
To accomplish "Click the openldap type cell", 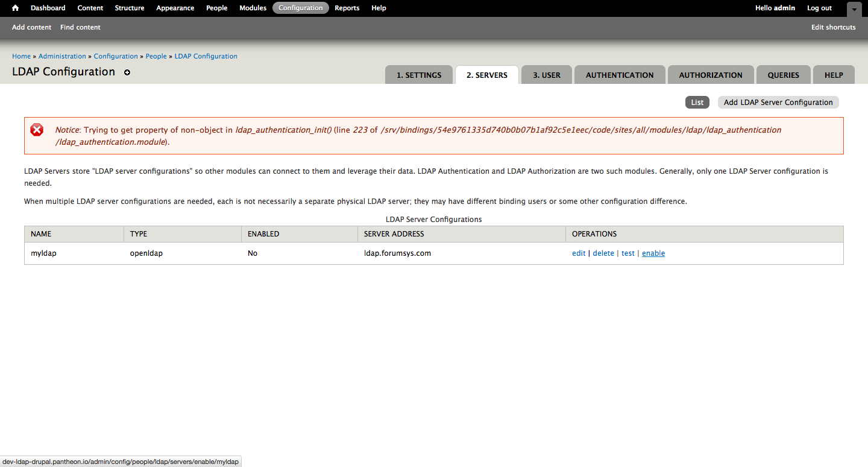I will point(183,253).
